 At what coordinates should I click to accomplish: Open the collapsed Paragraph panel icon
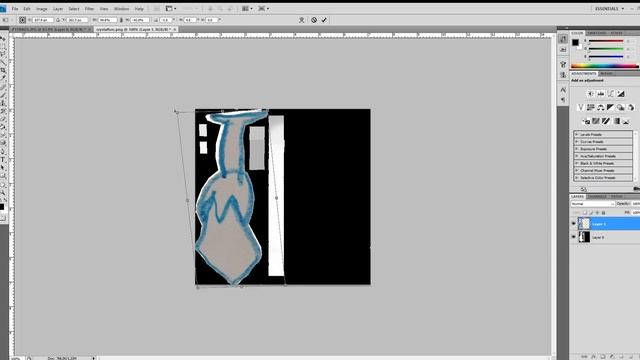click(x=563, y=100)
